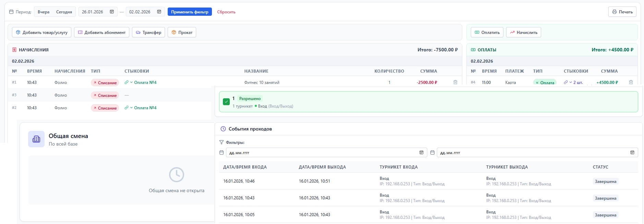Open the Прокат rental button

pos(182,32)
